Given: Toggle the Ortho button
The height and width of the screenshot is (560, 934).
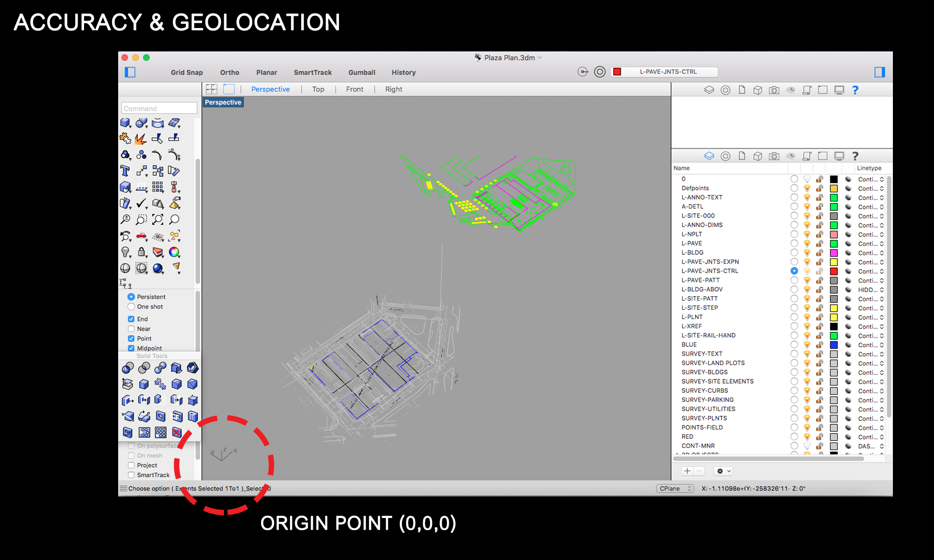Looking at the screenshot, I should point(230,72).
